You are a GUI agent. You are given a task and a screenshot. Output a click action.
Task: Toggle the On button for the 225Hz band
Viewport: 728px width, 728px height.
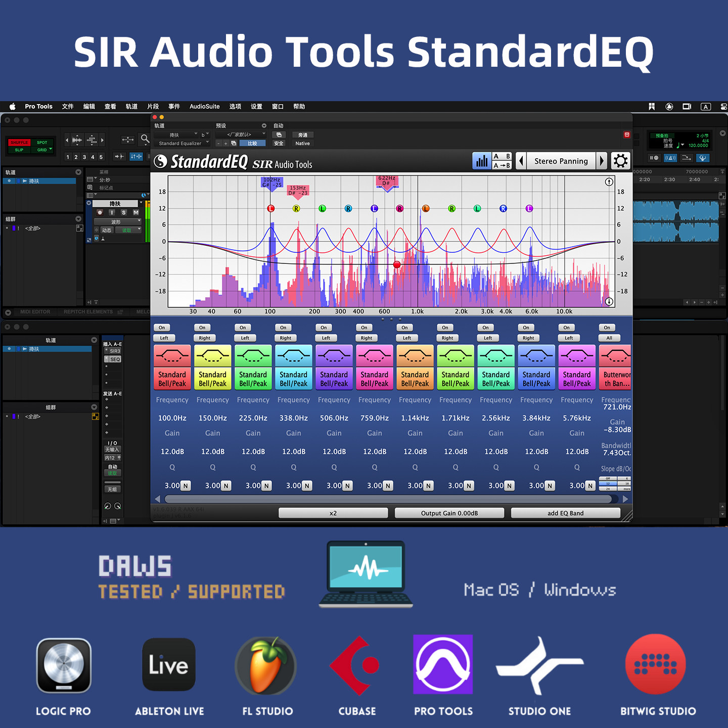point(243,328)
